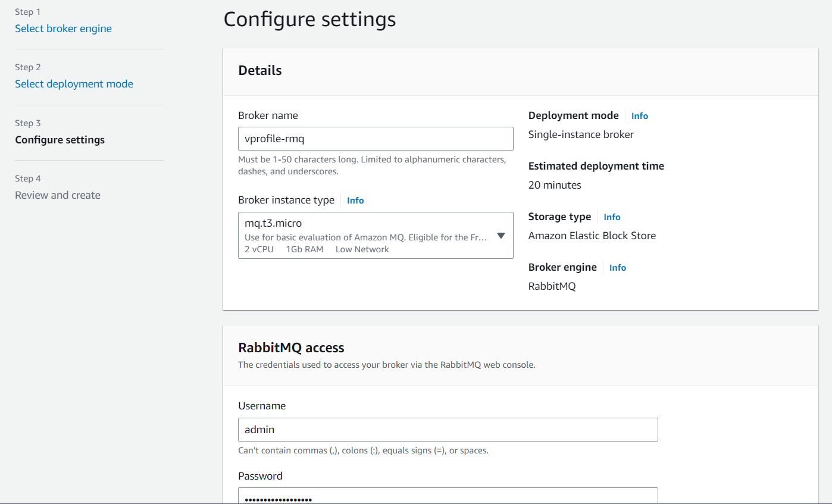The image size is (832, 504).
Task: Click the admin username text
Action: [258, 429]
